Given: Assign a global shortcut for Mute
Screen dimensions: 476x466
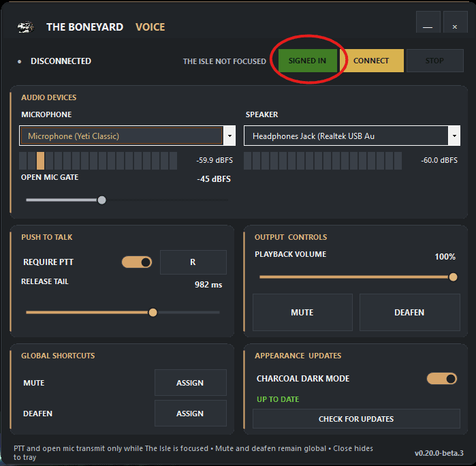Looking at the screenshot, I should click(191, 383).
